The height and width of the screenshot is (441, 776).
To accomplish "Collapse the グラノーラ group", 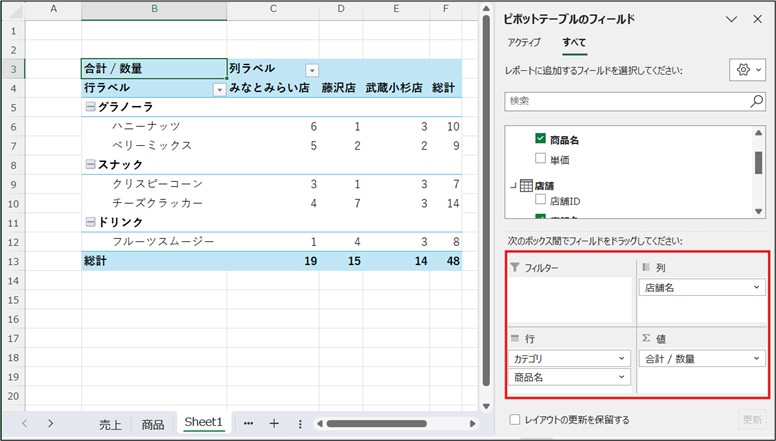I will 91,106.
